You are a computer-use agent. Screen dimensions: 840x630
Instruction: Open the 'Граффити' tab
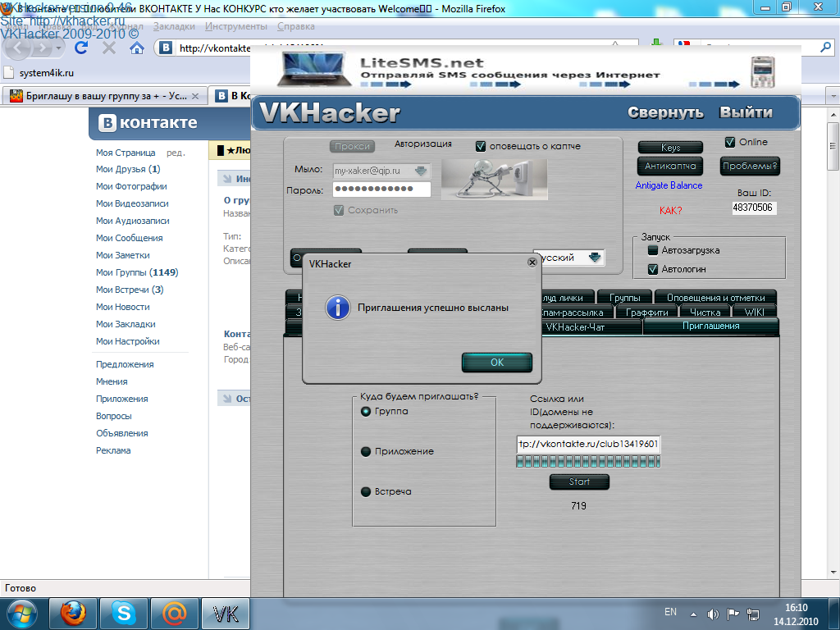[646, 313]
